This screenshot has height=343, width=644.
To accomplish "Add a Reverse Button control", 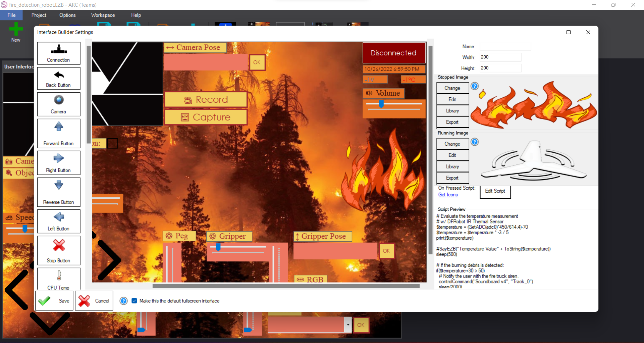I will (x=59, y=192).
